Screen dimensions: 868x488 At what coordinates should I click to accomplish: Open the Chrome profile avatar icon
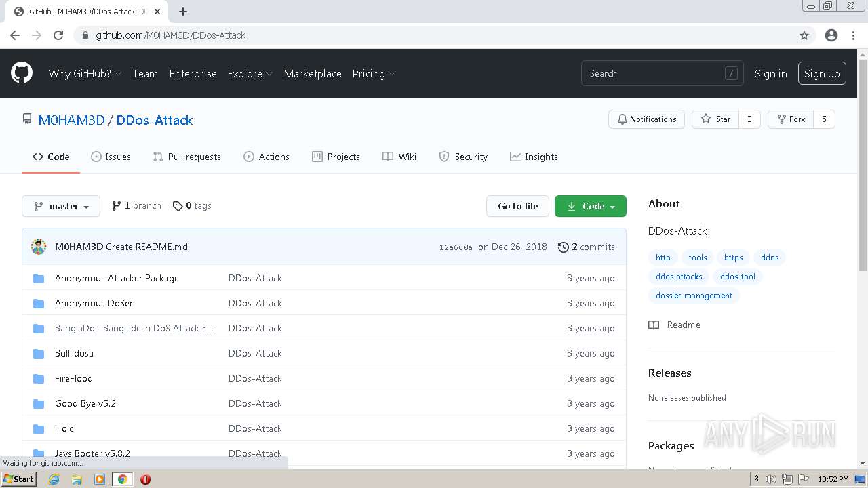coord(831,35)
